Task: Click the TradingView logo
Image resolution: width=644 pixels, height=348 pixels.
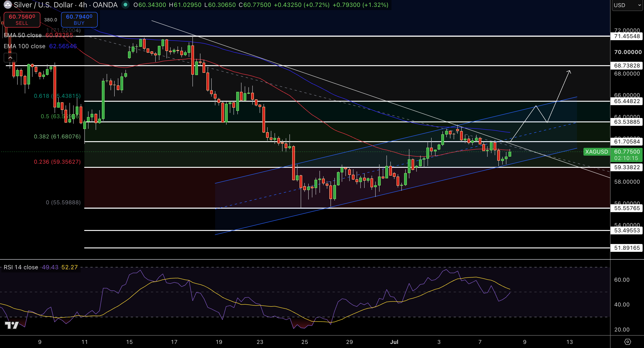Action: pos(12,325)
